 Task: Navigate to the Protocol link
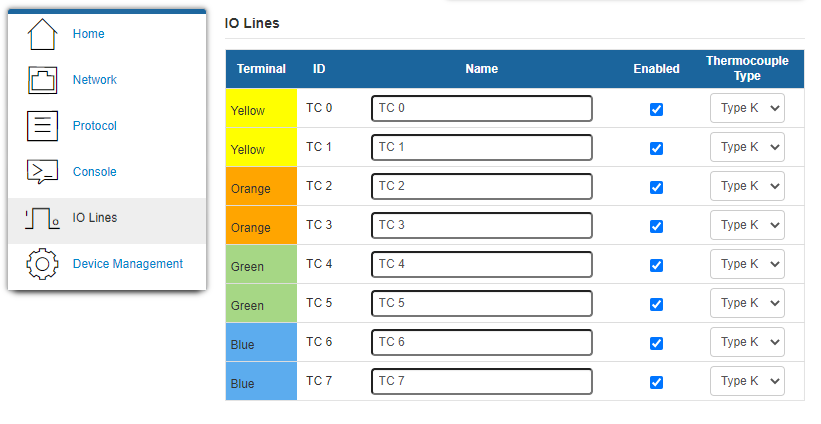pos(94,126)
